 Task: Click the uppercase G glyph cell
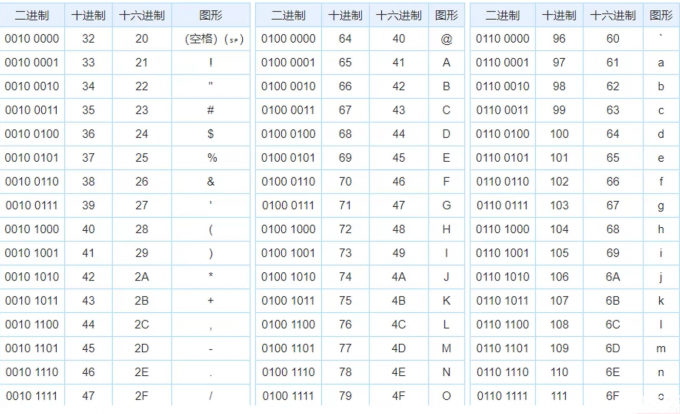(446, 205)
